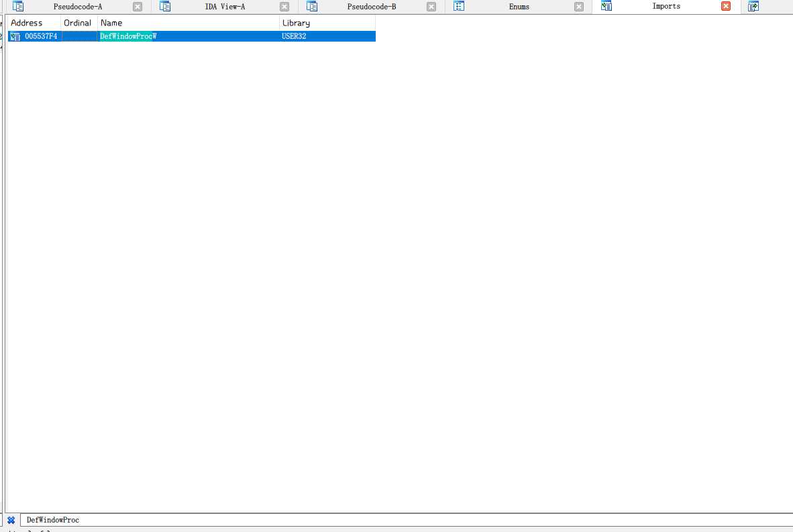Select the DefWindowProcW import name
The height and width of the screenshot is (532, 793).
pyautogui.click(x=128, y=36)
